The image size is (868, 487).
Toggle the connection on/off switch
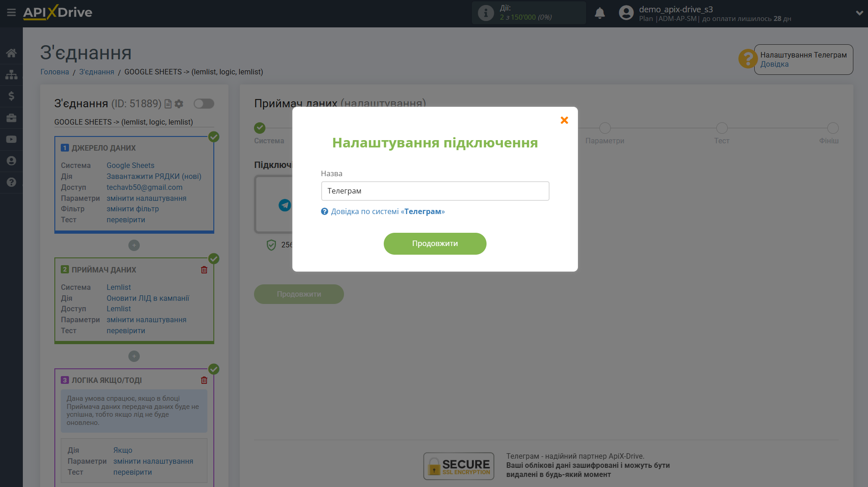[x=204, y=104]
